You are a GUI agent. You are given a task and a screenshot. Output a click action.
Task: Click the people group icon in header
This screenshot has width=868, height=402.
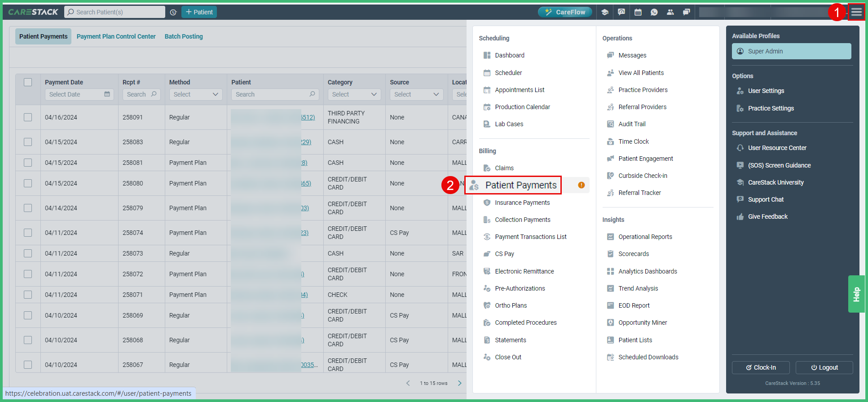coord(670,12)
